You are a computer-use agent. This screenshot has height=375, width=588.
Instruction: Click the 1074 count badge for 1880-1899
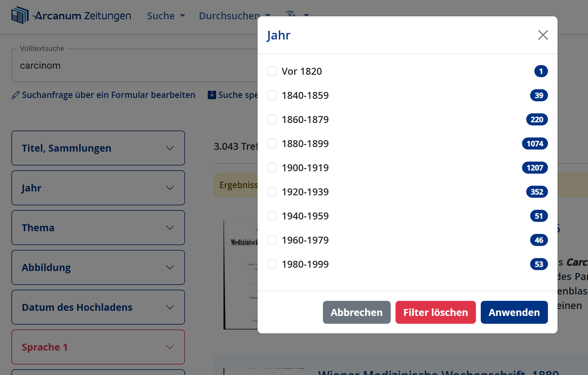click(535, 144)
